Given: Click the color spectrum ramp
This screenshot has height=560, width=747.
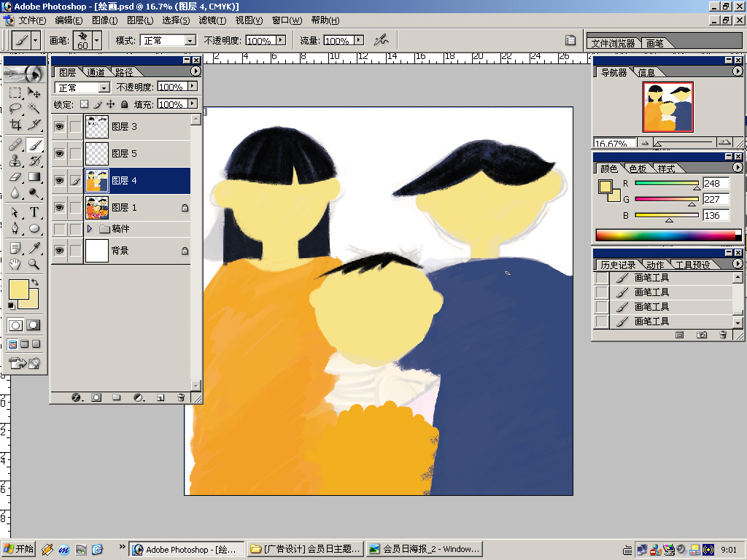Looking at the screenshot, I should coord(668,236).
